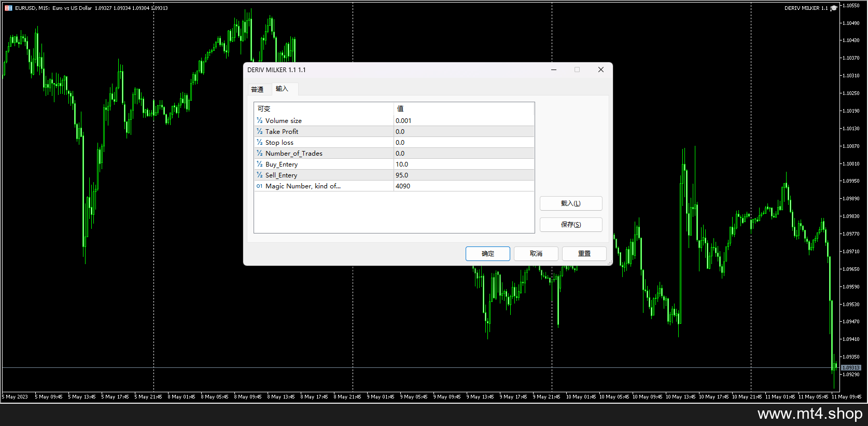Edit the Number_of_Trades value field

coord(464,153)
